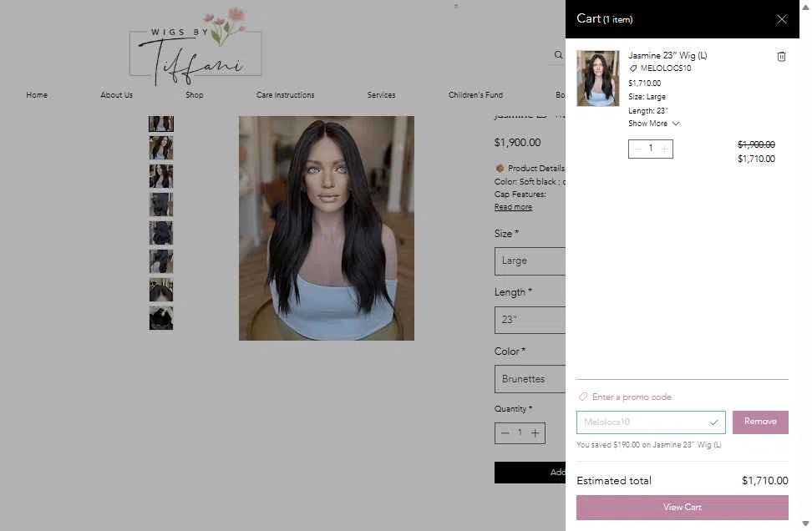Open Children's Fund page

click(x=475, y=95)
